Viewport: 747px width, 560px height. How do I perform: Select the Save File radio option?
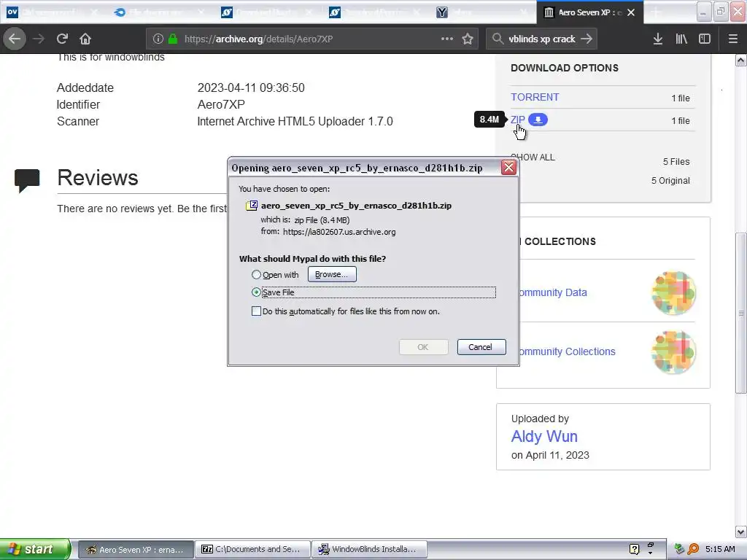coord(256,292)
